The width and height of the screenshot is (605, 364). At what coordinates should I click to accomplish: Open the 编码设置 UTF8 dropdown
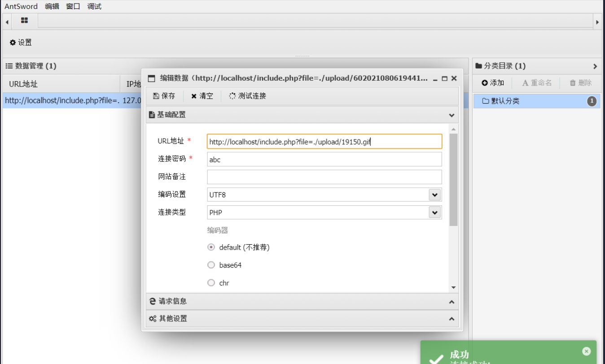pyautogui.click(x=434, y=195)
